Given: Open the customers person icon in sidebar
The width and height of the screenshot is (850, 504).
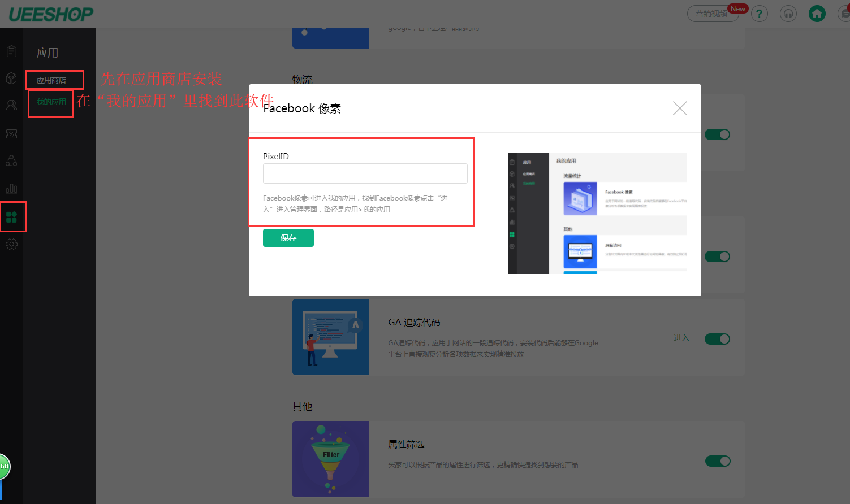Looking at the screenshot, I should (x=11, y=105).
